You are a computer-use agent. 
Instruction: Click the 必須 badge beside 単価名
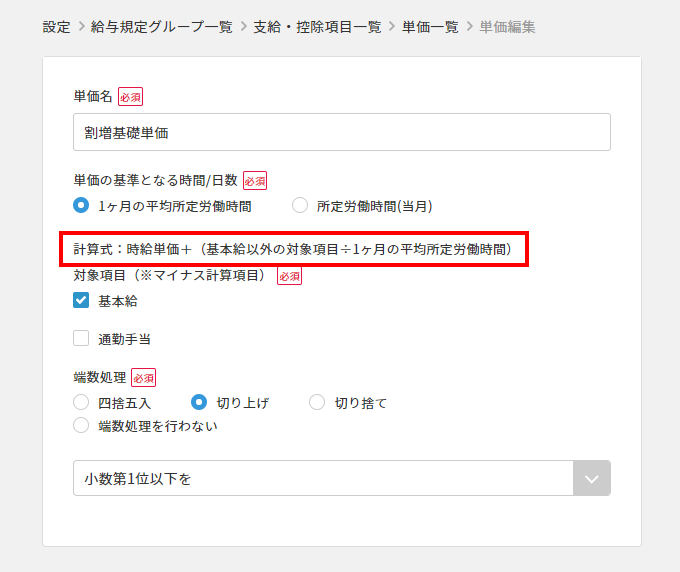130,97
